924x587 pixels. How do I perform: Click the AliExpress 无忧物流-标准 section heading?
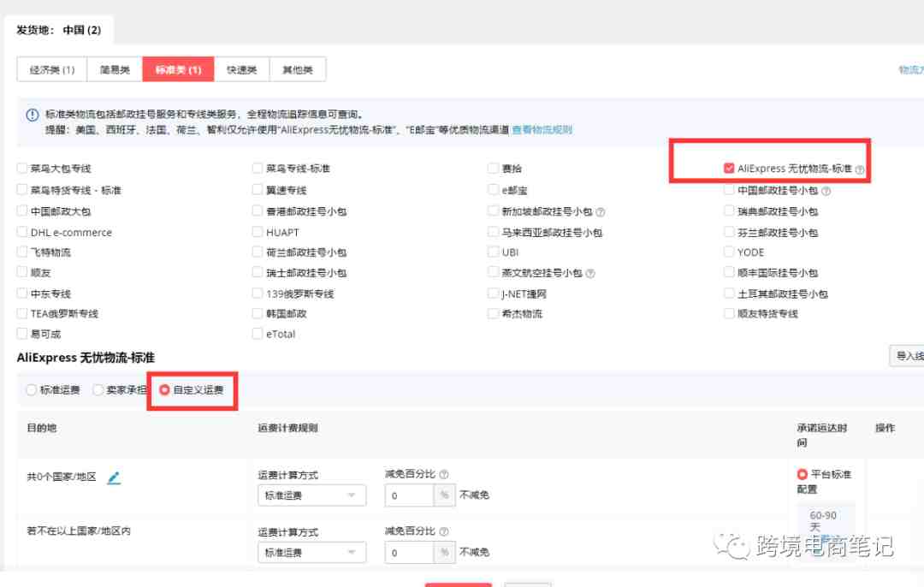click(x=86, y=358)
